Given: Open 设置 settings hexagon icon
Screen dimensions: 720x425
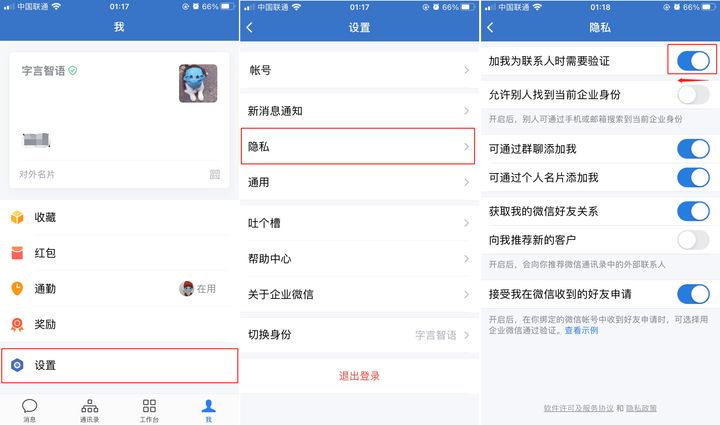Looking at the screenshot, I should pyautogui.click(x=17, y=365).
